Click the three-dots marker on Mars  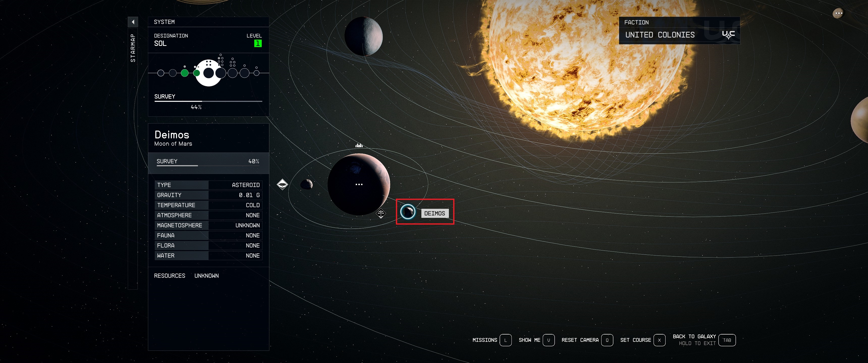359,184
